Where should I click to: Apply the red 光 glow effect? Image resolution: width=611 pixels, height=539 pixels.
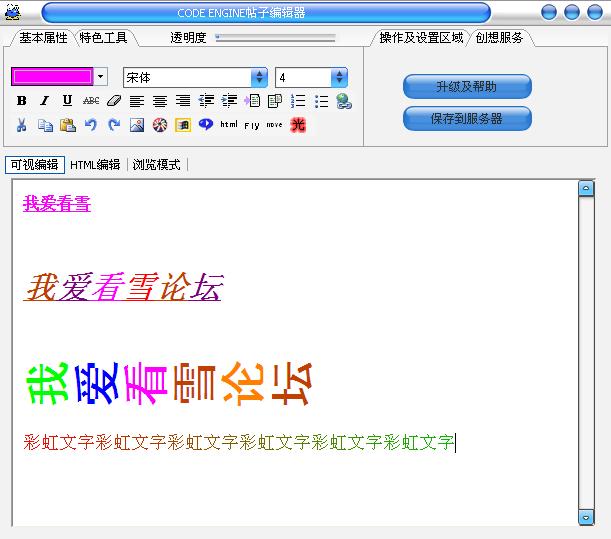pos(298,125)
